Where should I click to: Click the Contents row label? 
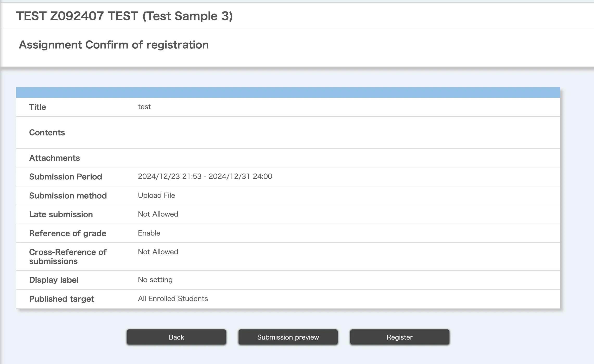point(47,133)
